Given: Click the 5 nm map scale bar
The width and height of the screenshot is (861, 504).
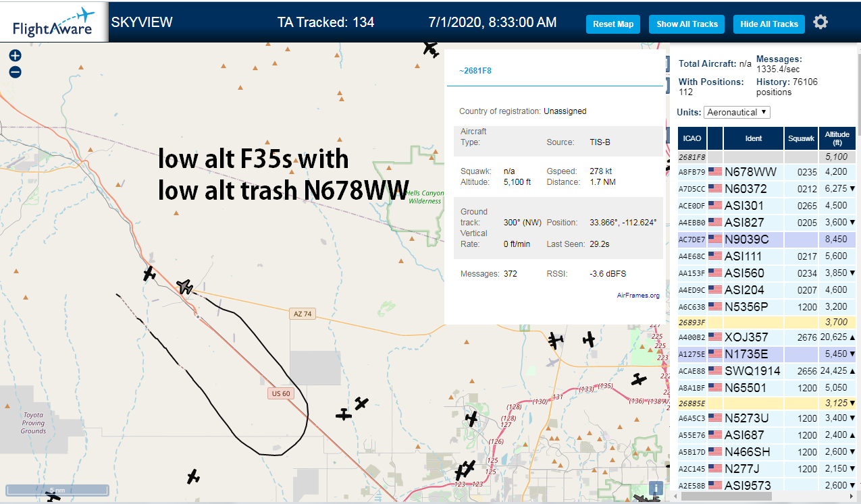Looking at the screenshot, I should (x=57, y=490).
